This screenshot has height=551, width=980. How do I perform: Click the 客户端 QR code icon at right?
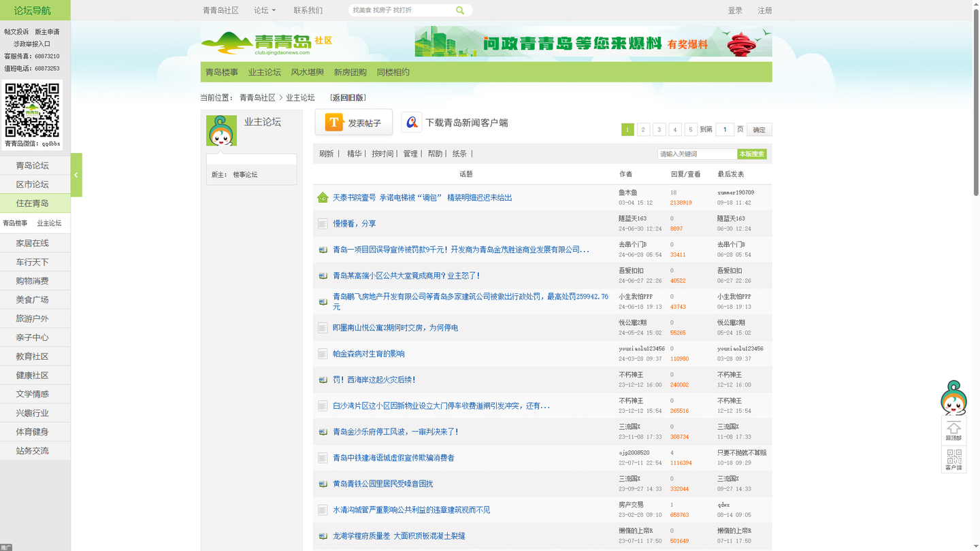click(953, 459)
